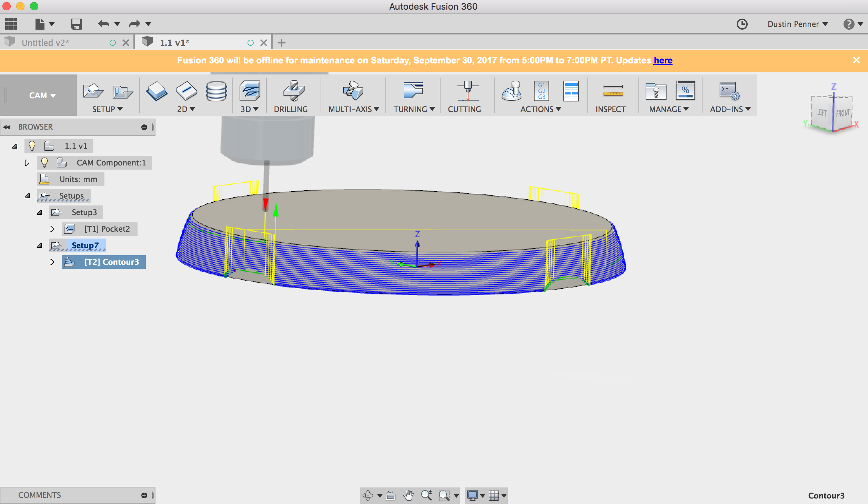The image size is (868, 504).
Task: Select the Setup7 tree item
Action: (x=85, y=245)
